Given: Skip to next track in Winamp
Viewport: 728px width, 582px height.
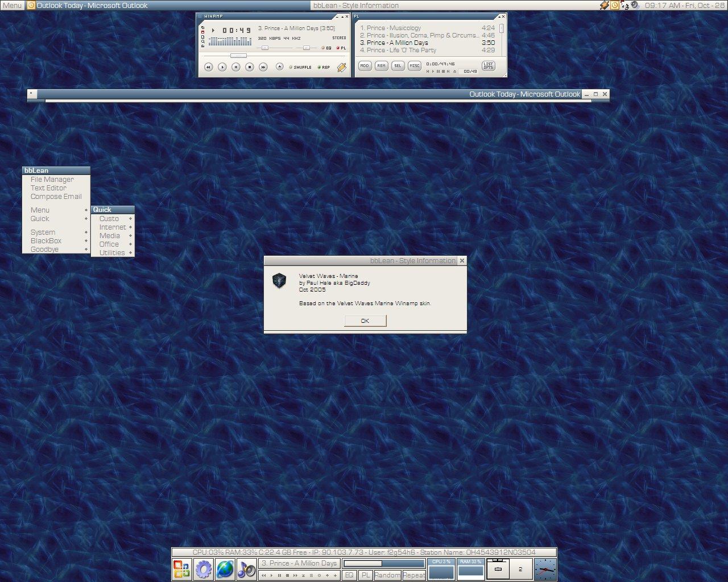Looking at the screenshot, I should coord(263,67).
